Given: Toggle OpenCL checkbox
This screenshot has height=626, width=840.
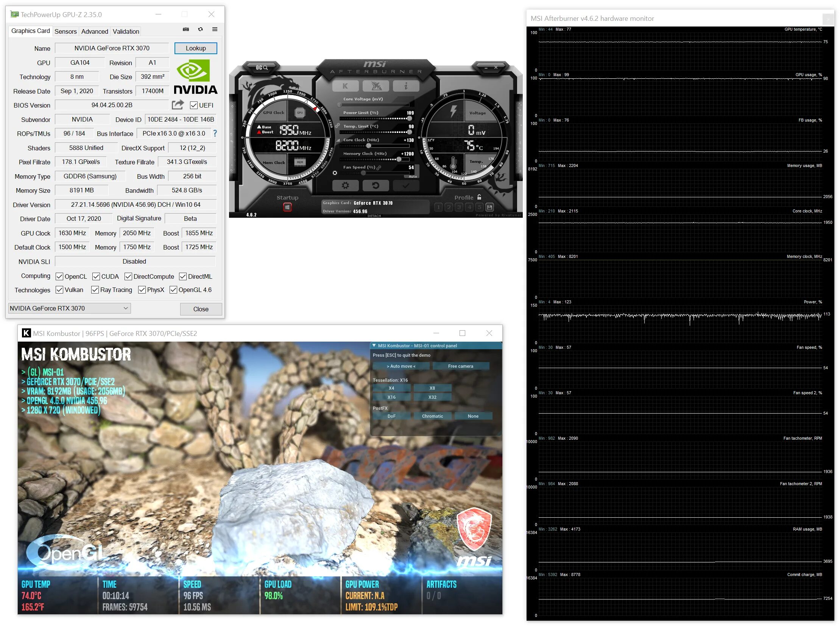Looking at the screenshot, I should [x=59, y=276].
